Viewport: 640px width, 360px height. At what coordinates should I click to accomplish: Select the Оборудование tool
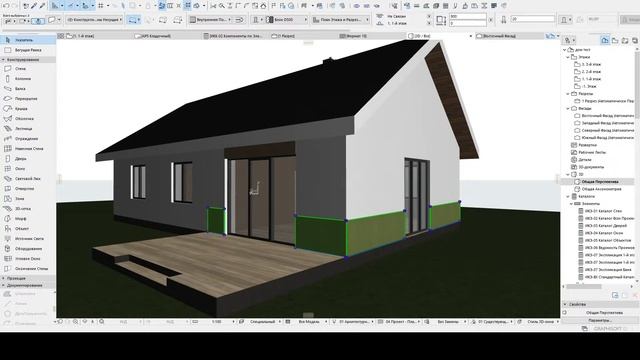(x=28, y=249)
